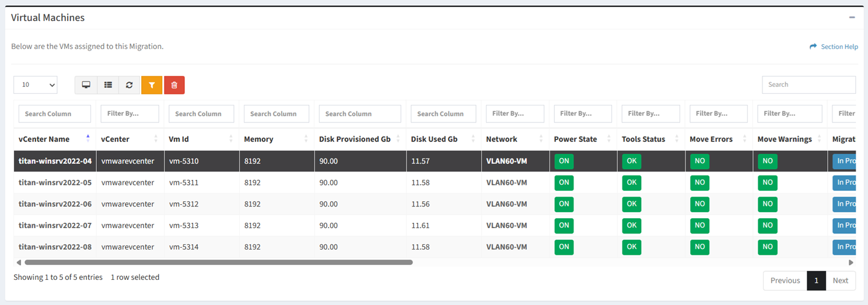Open the Power State Filter By dropdown

pos(583,114)
